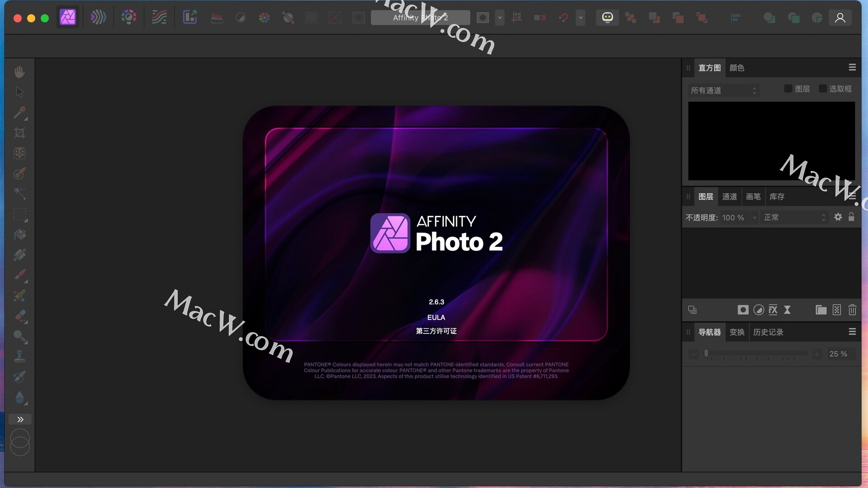This screenshot has width=868, height=488.
Task: Click the Deselect red-cross toolbar icon
Action: [335, 18]
